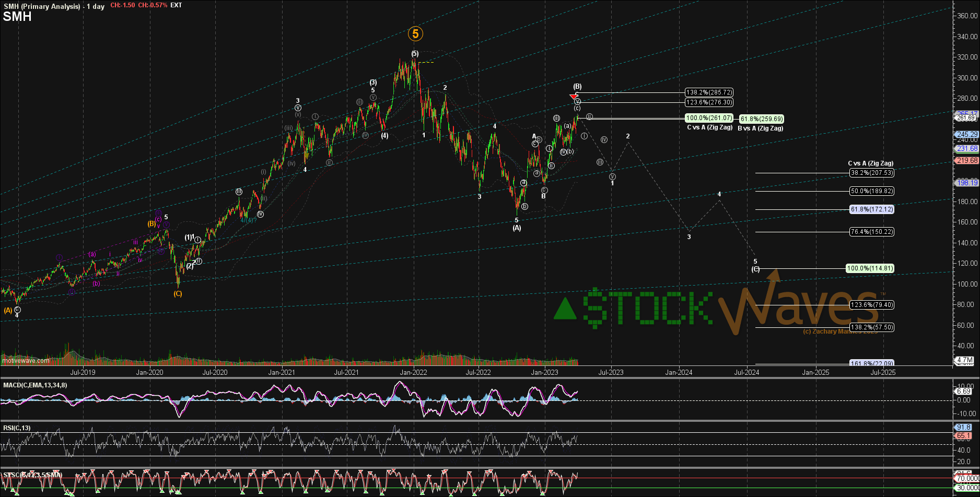
Task: Select the blue 61.8%(172.12) Fibonacci label
Action: pyautogui.click(x=871, y=209)
